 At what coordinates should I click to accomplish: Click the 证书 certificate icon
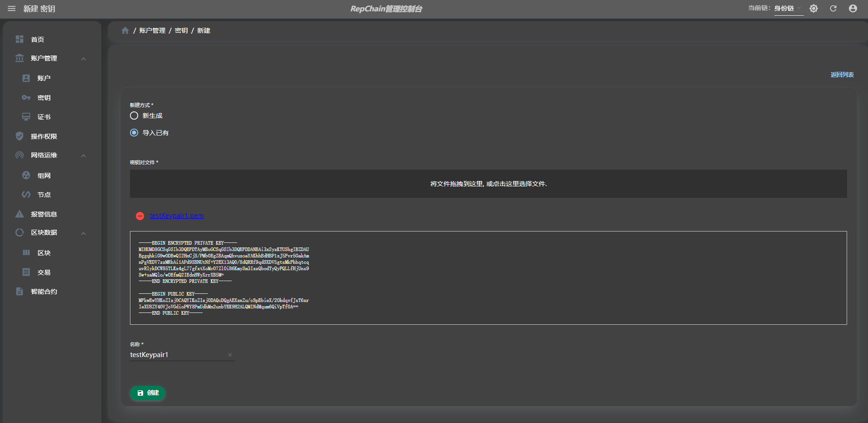26,117
